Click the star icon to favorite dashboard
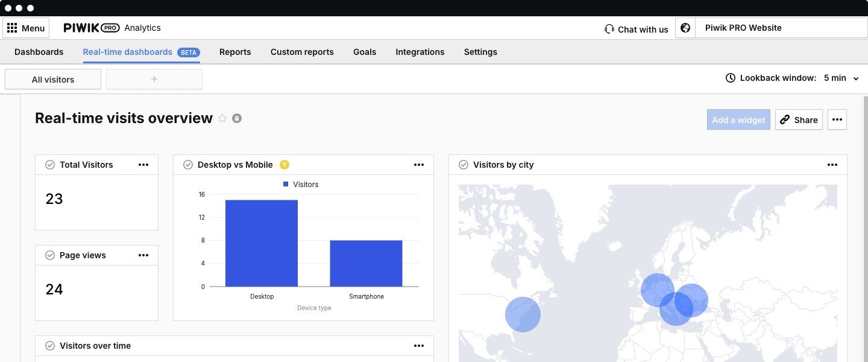This screenshot has height=362, width=868. tap(222, 118)
